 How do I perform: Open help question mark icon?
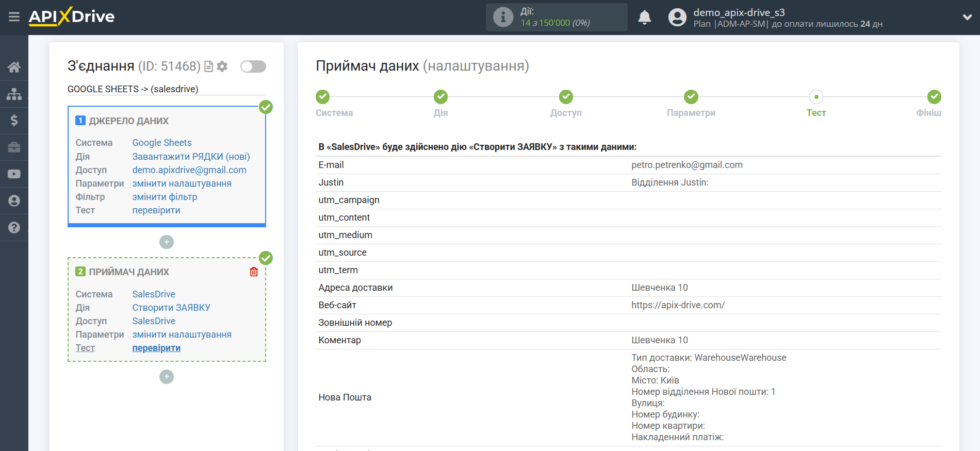tap(14, 227)
